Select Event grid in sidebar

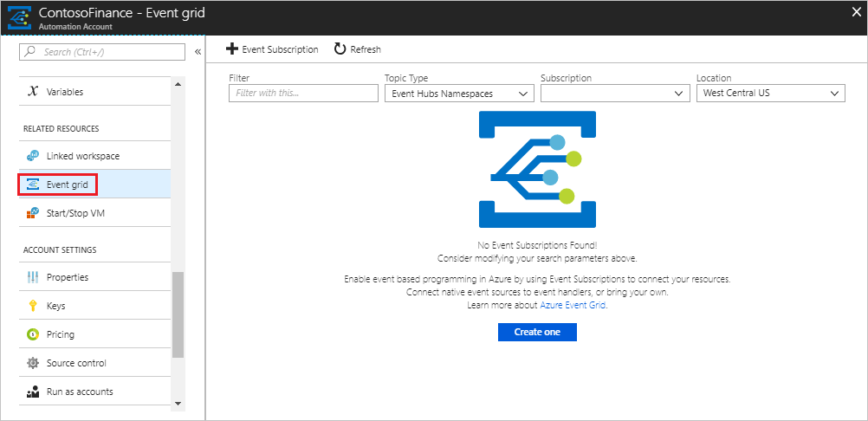94,185
